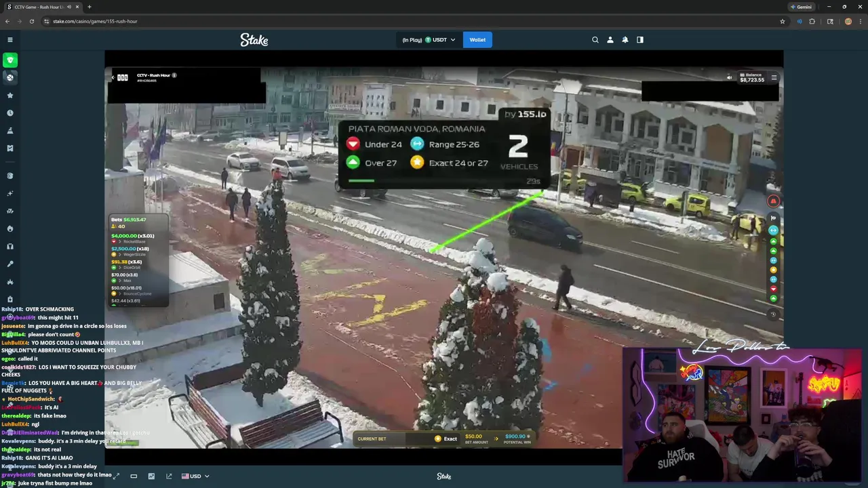Click the in-game Balance $8,723.55 display
This screenshot has height=488, width=868.
752,78
